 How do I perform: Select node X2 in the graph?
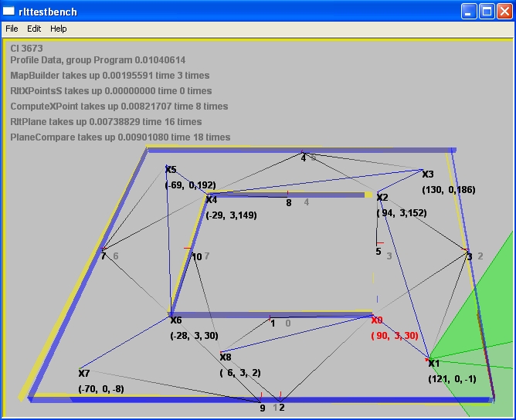382,198
